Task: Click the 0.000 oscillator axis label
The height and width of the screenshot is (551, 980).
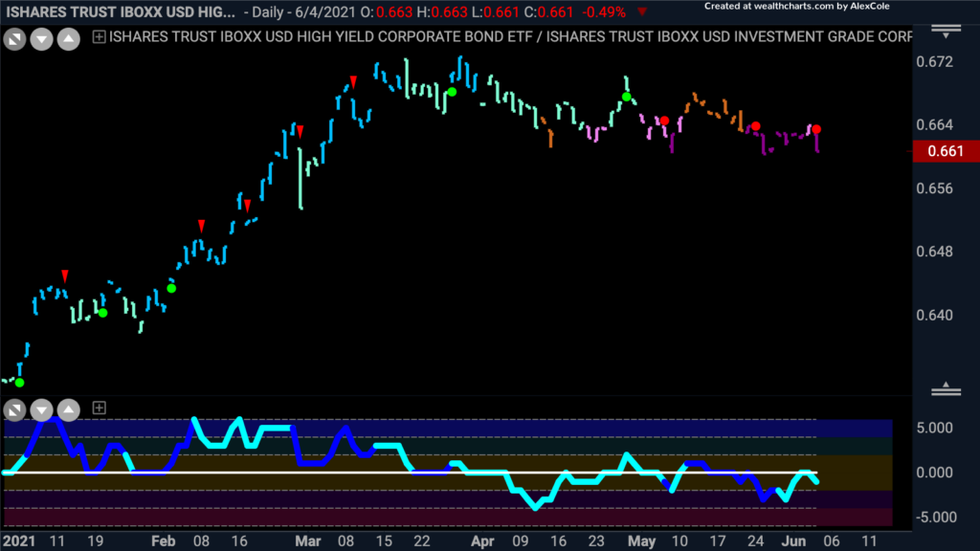Action: (934, 473)
